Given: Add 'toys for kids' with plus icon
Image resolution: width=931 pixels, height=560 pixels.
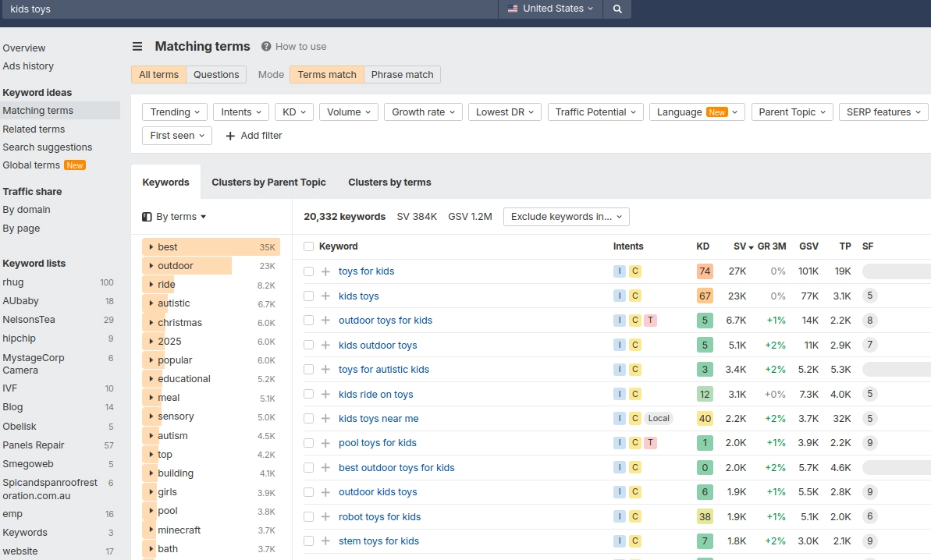Looking at the screenshot, I should point(325,271).
